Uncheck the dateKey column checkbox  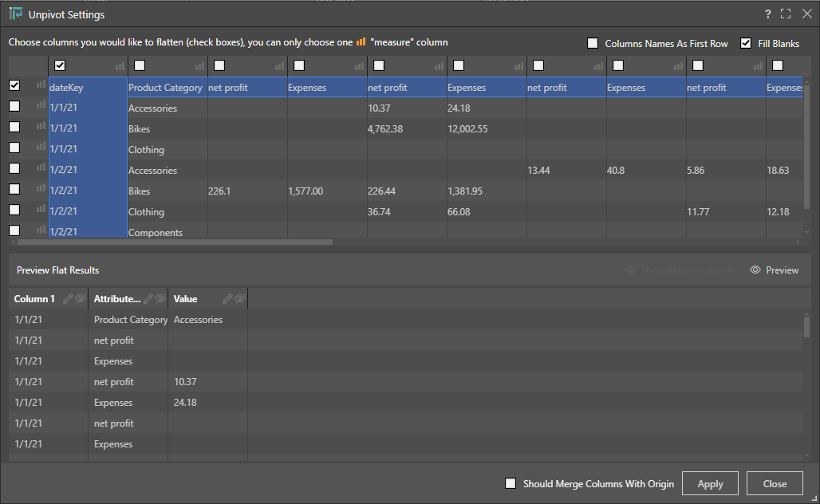tap(60, 65)
